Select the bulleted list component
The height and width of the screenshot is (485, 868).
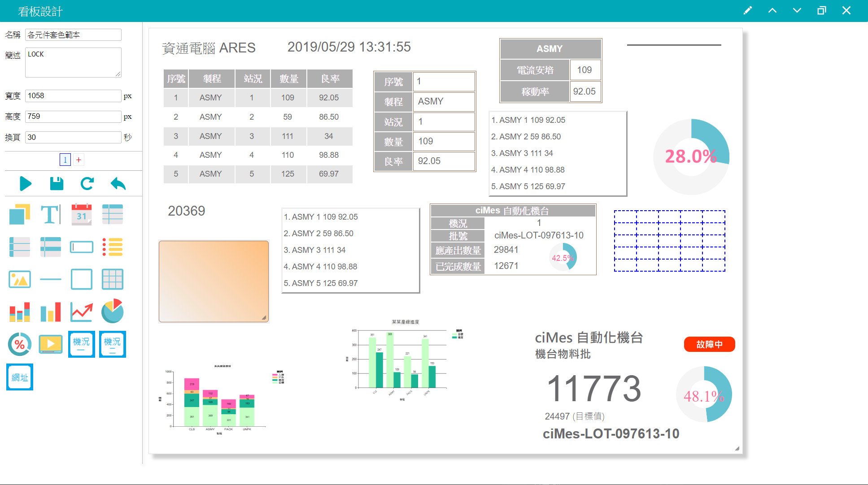click(113, 247)
